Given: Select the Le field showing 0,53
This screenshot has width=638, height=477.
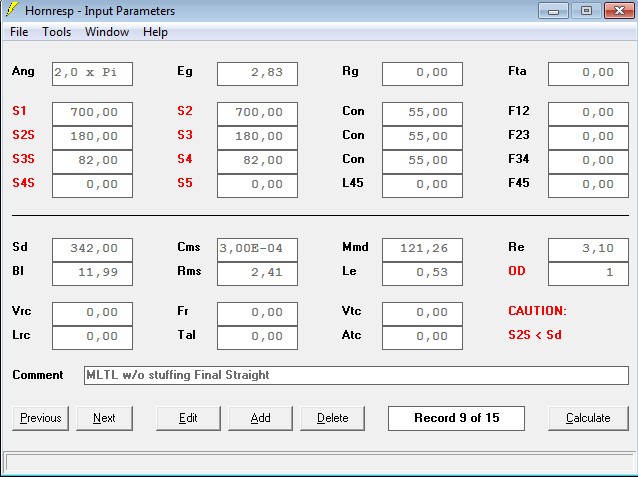Looking at the screenshot, I should point(422,274).
